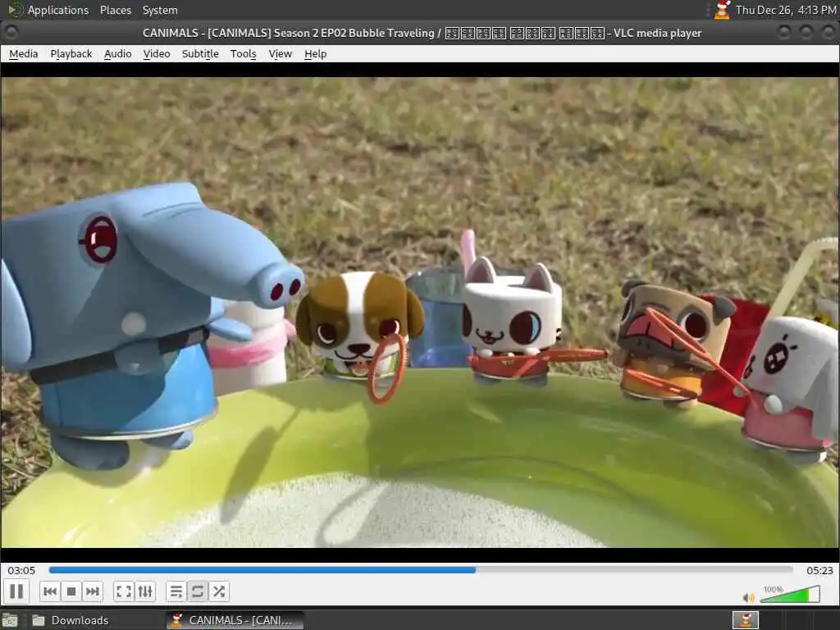Jump to previous media track
This screenshot has width=840, height=630.
coord(50,591)
